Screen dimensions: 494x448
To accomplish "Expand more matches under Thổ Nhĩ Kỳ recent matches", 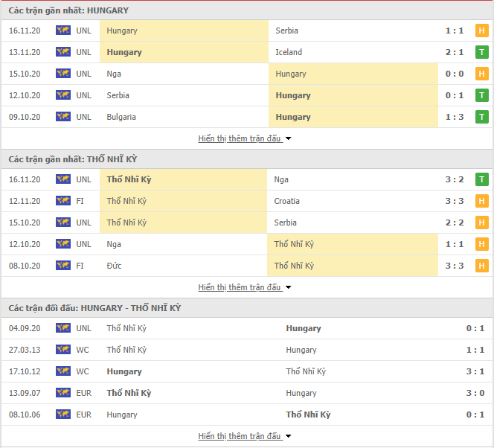I will click(245, 287).
